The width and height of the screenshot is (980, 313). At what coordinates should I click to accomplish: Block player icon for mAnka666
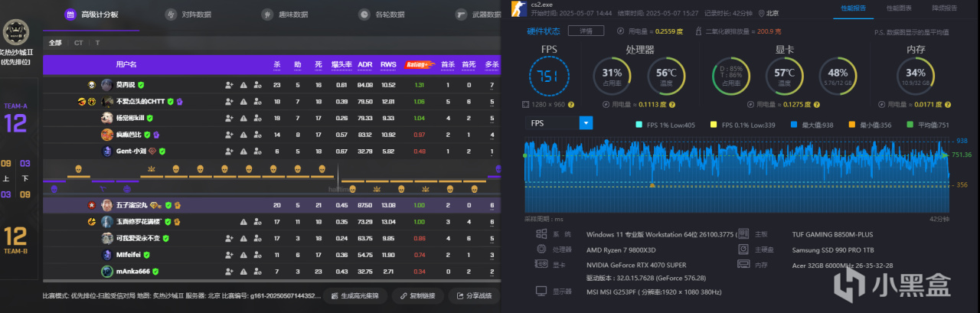click(x=258, y=271)
